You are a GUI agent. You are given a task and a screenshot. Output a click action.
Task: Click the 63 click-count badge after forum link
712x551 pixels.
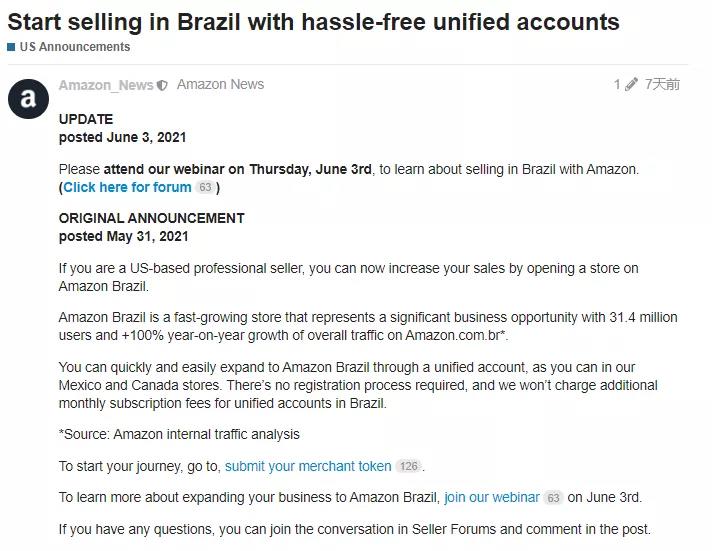pyautogui.click(x=205, y=188)
